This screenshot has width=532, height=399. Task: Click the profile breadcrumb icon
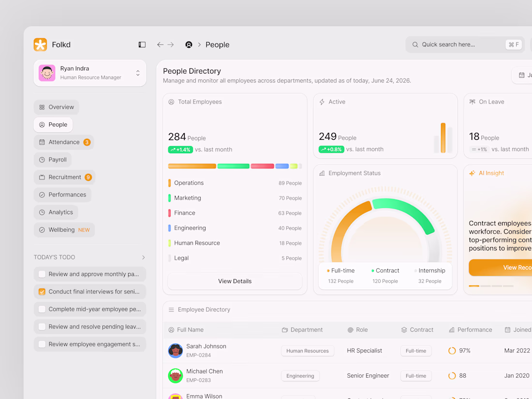(x=189, y=44)
